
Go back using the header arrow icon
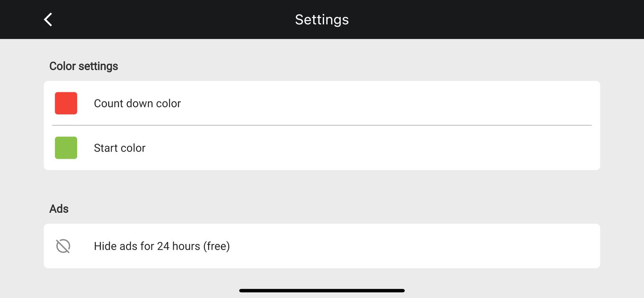(48, 19)
